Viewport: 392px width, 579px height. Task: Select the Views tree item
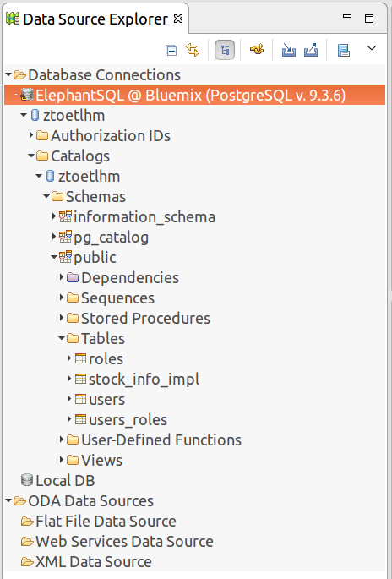coord(101,461)
